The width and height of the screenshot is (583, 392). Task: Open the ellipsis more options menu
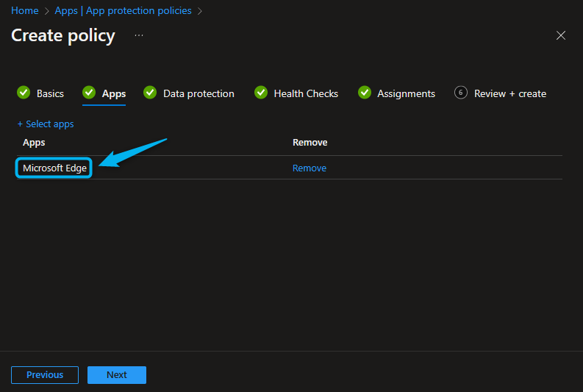tap(139, 35)
